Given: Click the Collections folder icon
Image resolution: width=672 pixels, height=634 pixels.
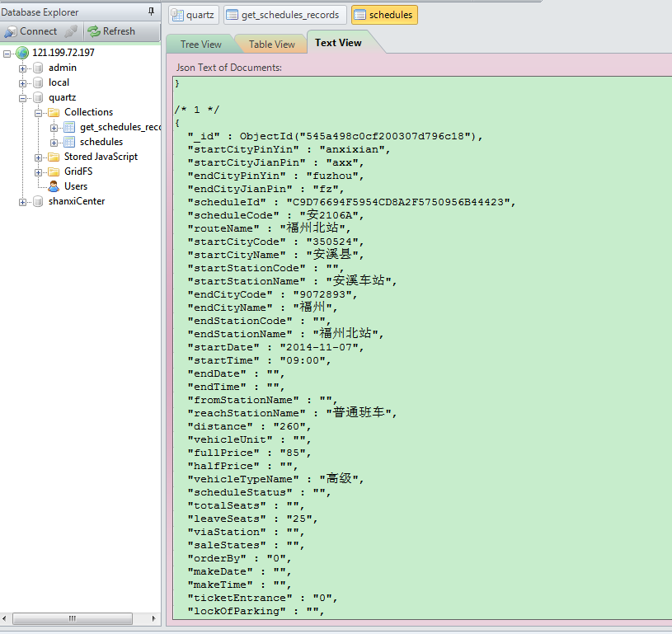Looking at the screenshot, I should pyautogui.click(x=54, y=112).
